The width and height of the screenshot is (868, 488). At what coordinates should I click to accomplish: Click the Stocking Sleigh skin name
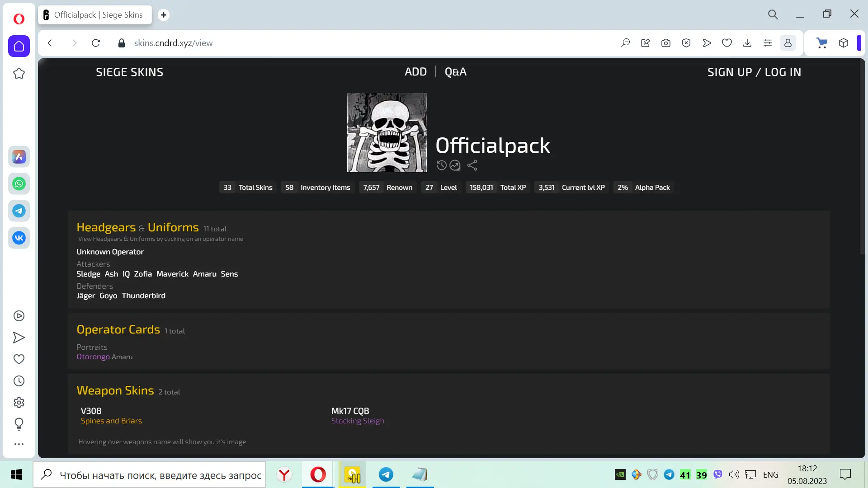[x=358, y=421]
